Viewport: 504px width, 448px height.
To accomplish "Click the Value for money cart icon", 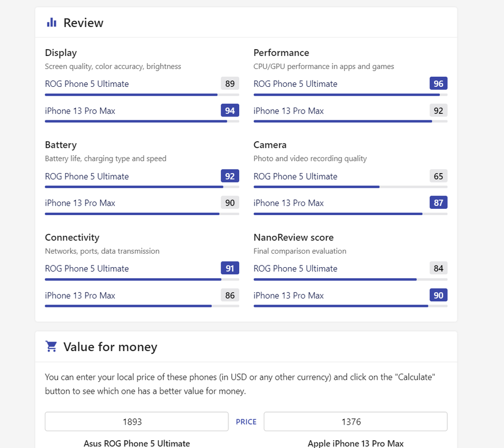I will (52, 347).
